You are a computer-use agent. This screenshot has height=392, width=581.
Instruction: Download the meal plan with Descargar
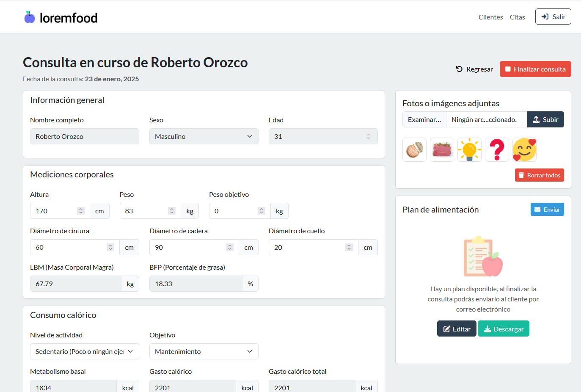tap(503, 329)
